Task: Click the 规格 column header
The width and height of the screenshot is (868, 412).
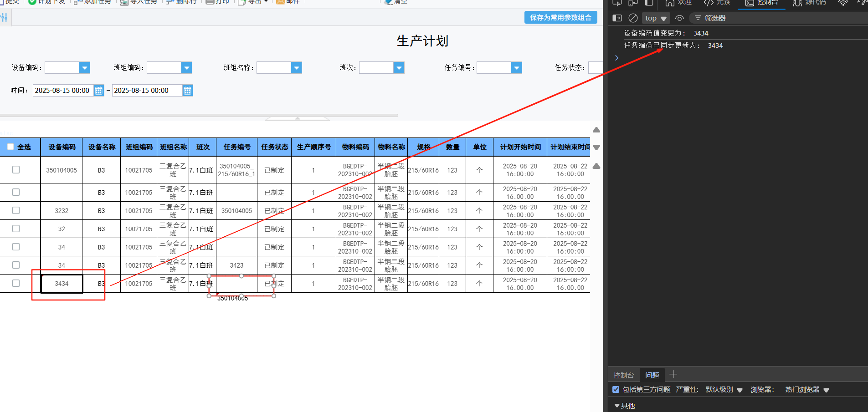Action: (423, 147)
